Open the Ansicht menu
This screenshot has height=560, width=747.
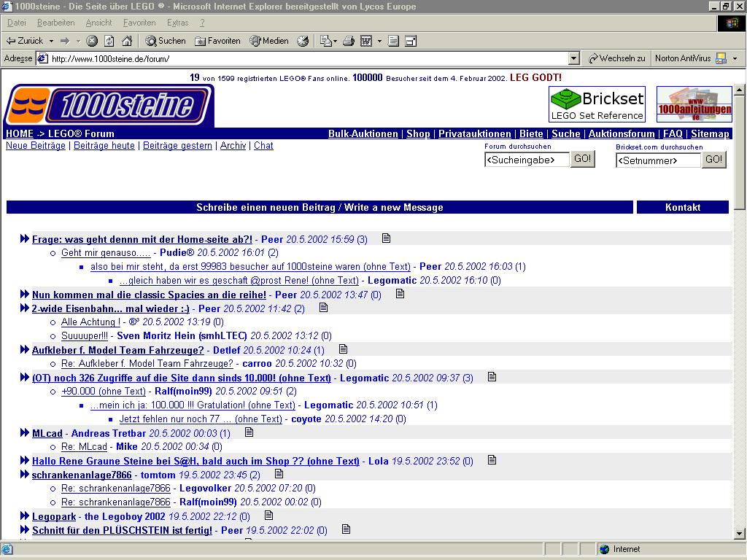pyautogui.click(x=98, y=23)
